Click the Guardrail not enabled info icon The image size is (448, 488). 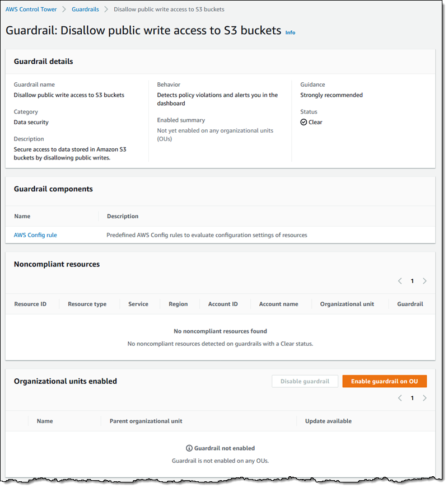(189, 448)
